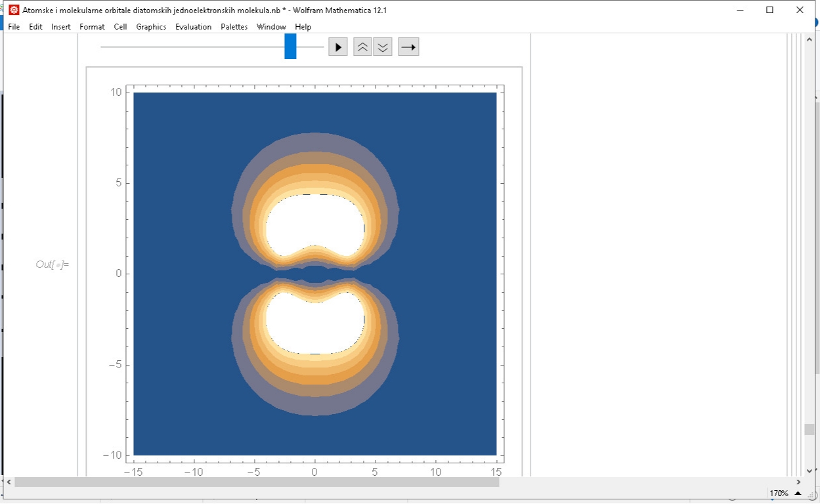Click the Out[ ]= cell label
The width and height of the screenshot is (820, 504).
pos(53,264)
